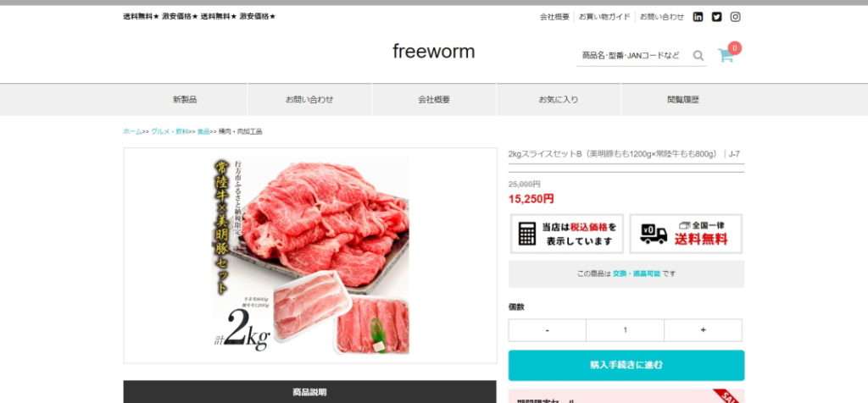Click the 食品 breadcrumb link

(203, 131)
